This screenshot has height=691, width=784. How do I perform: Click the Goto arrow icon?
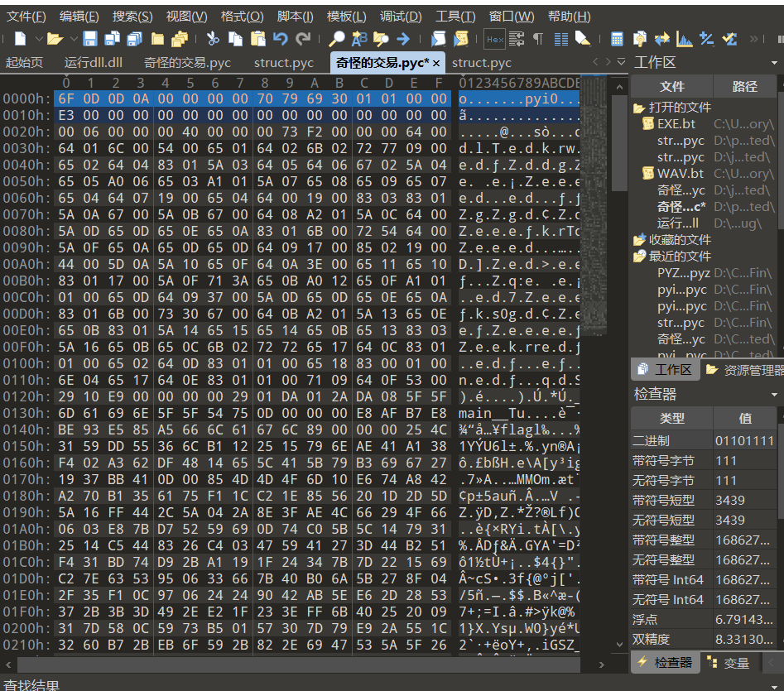coord(403,38)
